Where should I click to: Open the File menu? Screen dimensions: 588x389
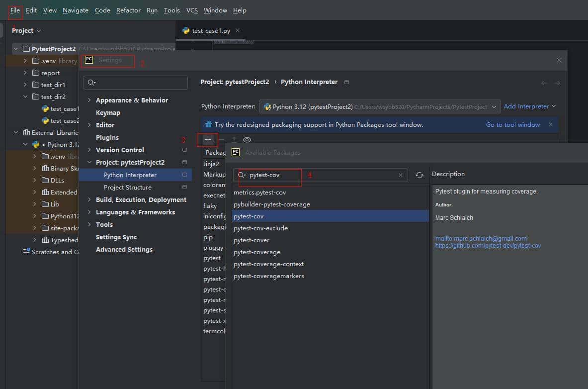click(x=15, y=10)
